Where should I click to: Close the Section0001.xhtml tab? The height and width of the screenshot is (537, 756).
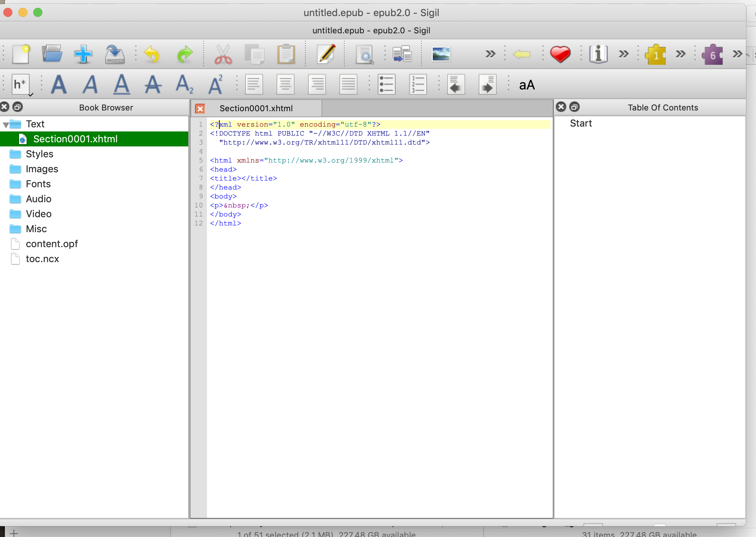200,109
